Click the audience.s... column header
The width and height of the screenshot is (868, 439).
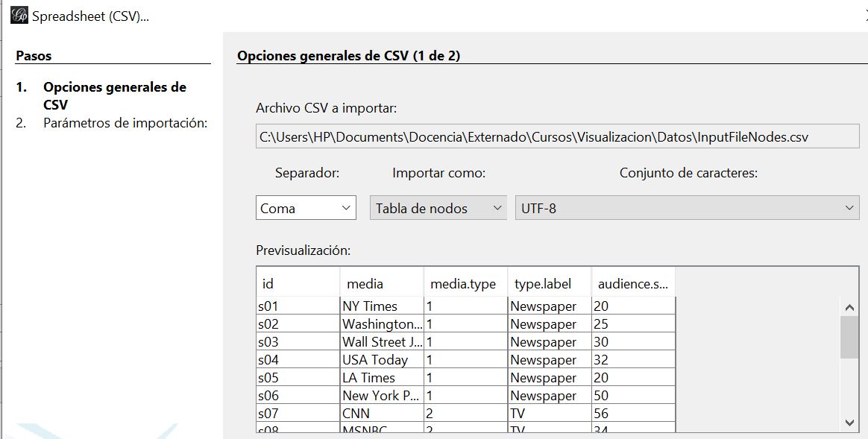point(633,284)
